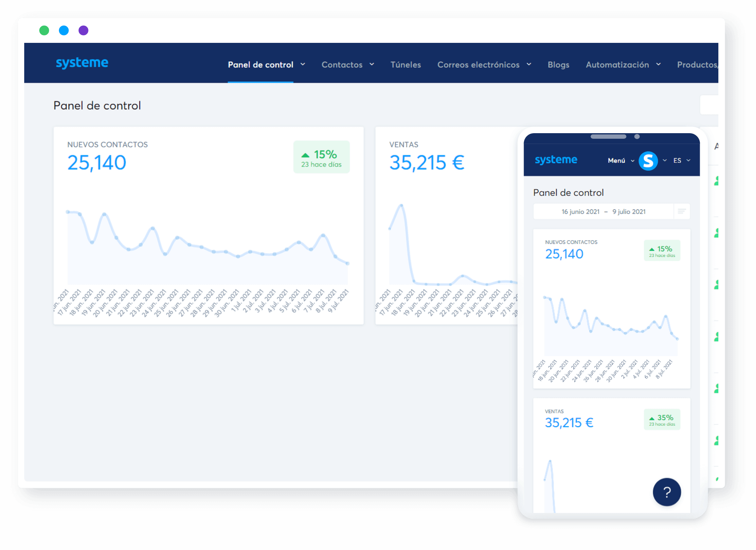Expand the Panel de control dropdown arrow
This screenshot has width=756, height=550.
click(303, 64)
